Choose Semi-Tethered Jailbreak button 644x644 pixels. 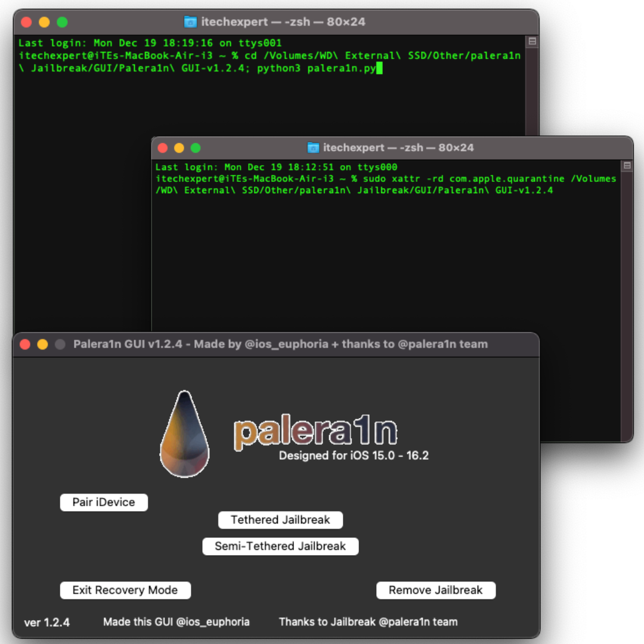point(280,546)
